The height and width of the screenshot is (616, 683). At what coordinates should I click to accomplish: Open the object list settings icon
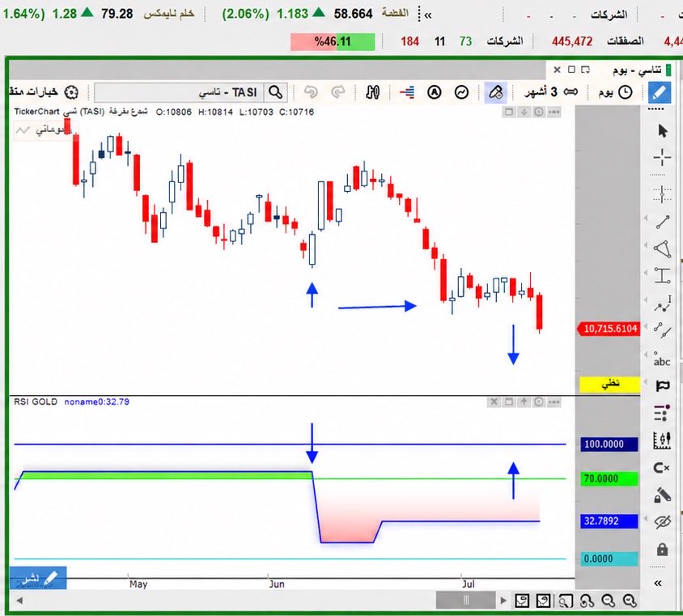pyautogui.click(x=662, y=413)
